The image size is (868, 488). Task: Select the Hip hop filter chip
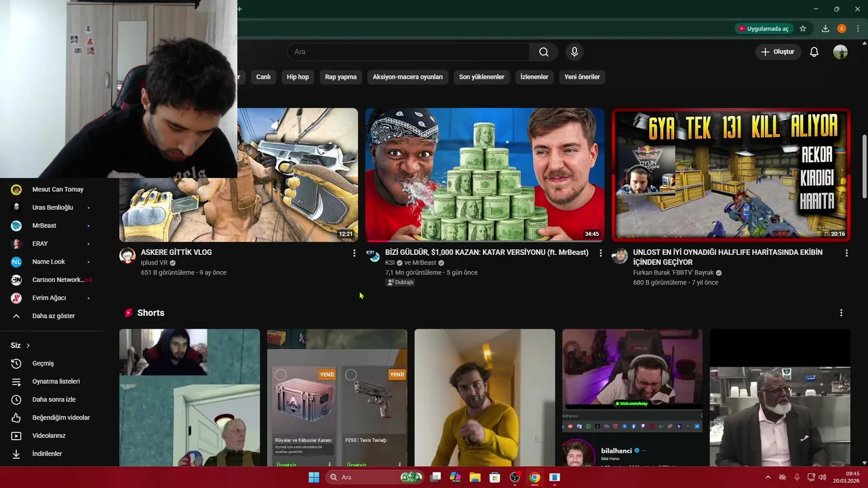tap(298, 77)
